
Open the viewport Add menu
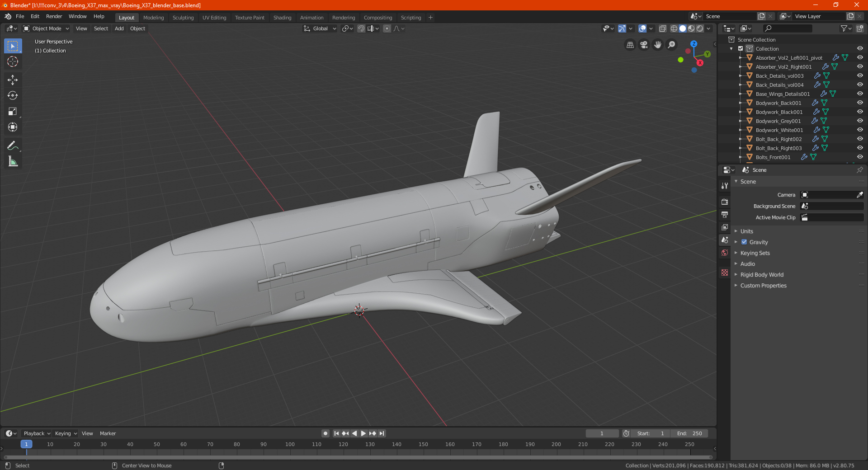point(119,28)
